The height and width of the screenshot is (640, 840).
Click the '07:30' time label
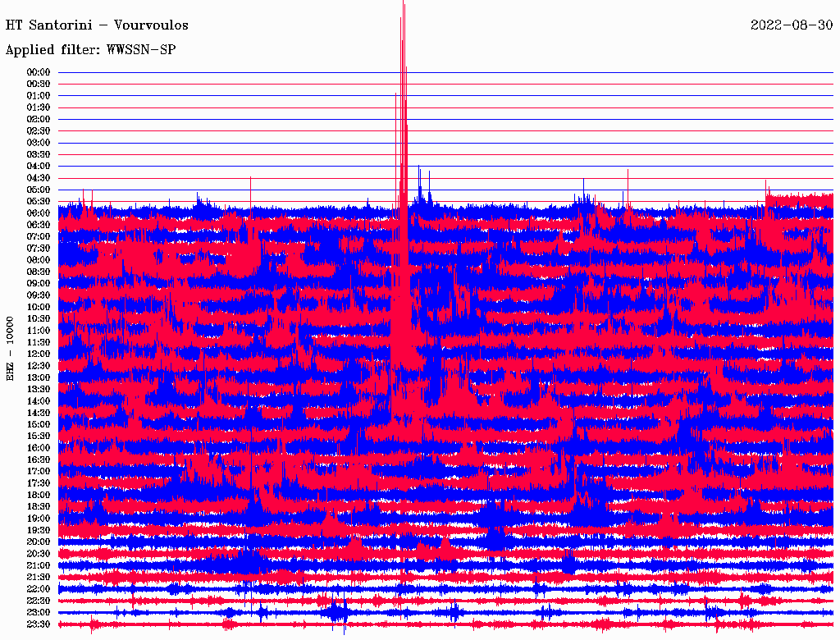pyautogui.click(x=38, y=248)
